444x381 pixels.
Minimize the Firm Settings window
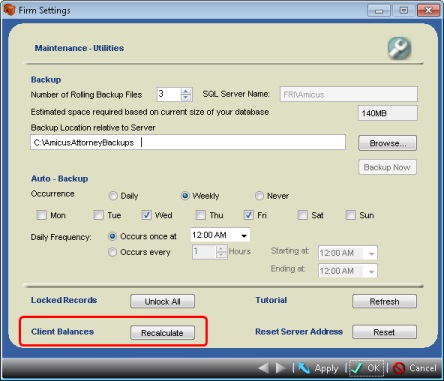click(379, 10)
